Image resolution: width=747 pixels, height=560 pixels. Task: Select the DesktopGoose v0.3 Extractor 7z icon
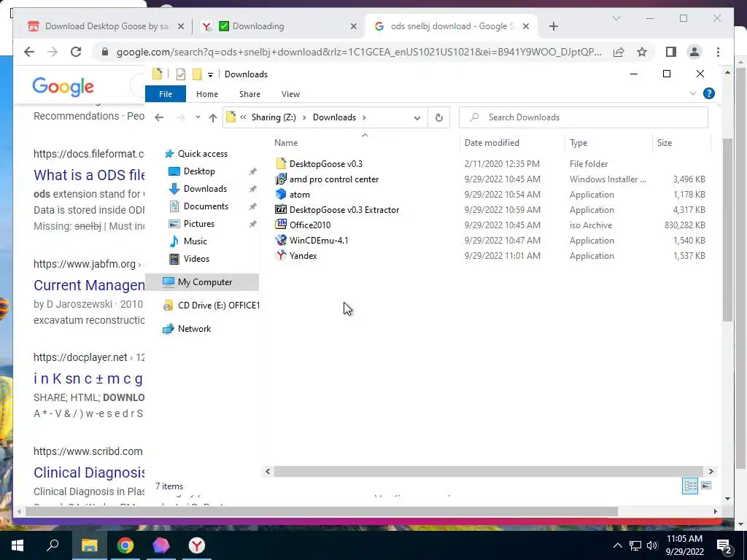pos(281,209)
